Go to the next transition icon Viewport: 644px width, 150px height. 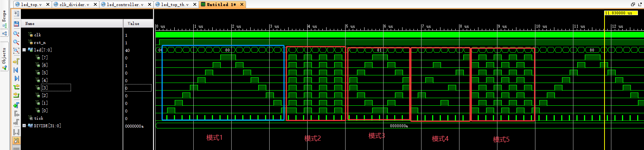point(16,95)
